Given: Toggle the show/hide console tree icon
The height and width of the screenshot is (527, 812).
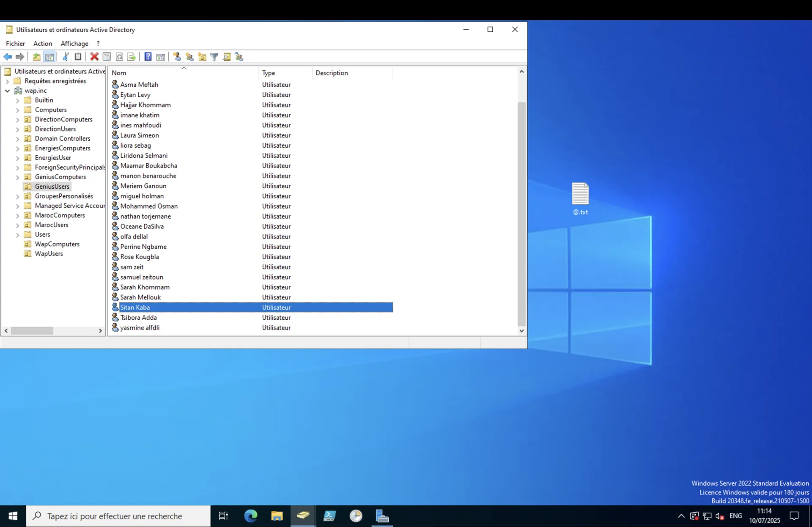Looking at the screenshot, I should pos(49,57).
